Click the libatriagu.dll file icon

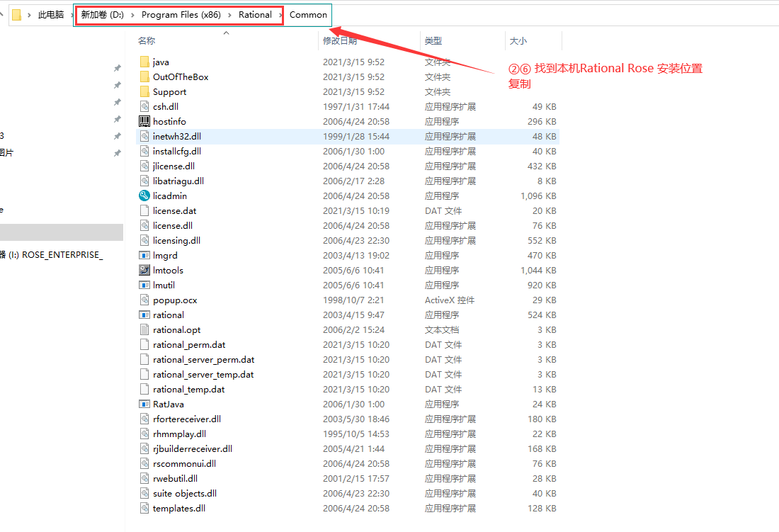[144, 181]
